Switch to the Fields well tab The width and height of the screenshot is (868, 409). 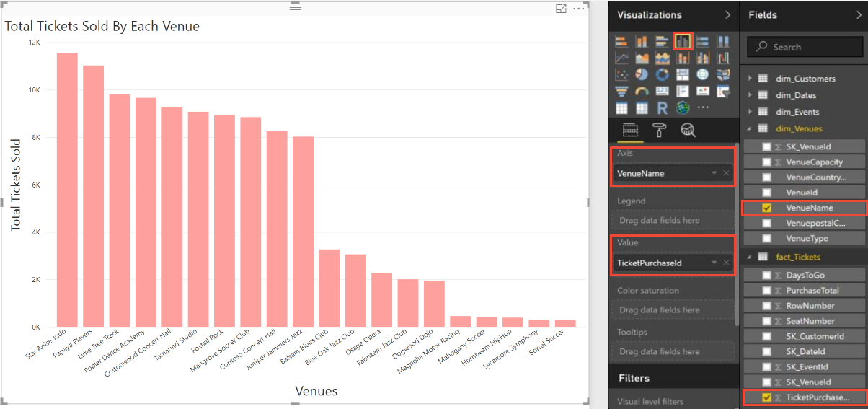coord(630,131)
